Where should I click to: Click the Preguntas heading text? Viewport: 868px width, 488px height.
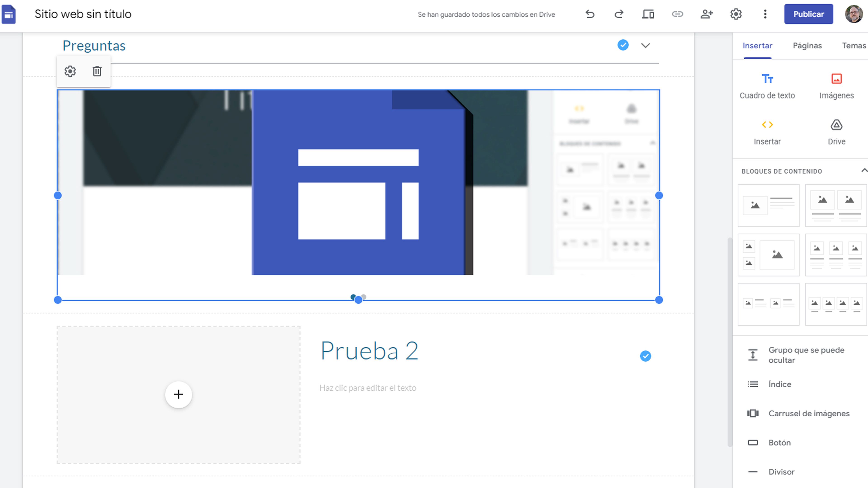pyautogui.click(x=94, y=46)
